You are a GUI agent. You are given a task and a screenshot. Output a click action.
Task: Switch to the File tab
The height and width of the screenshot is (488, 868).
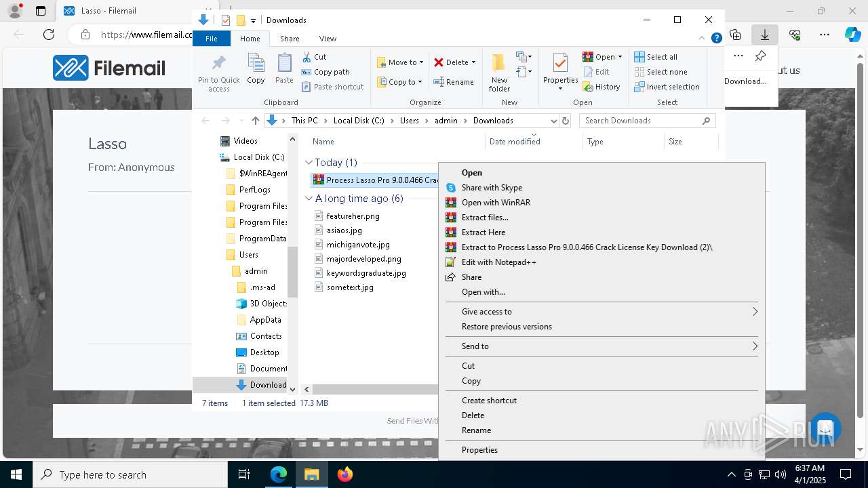[x=212, y=39]
